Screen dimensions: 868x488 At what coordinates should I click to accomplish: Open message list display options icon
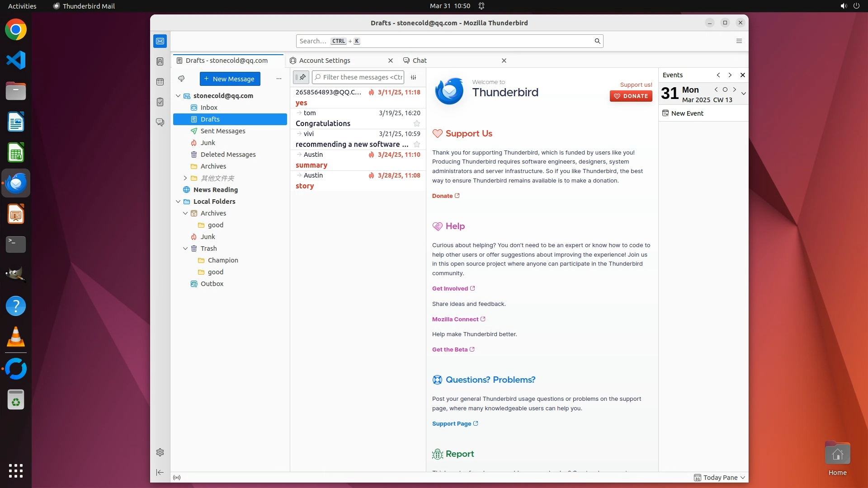(x=413, y=77)
